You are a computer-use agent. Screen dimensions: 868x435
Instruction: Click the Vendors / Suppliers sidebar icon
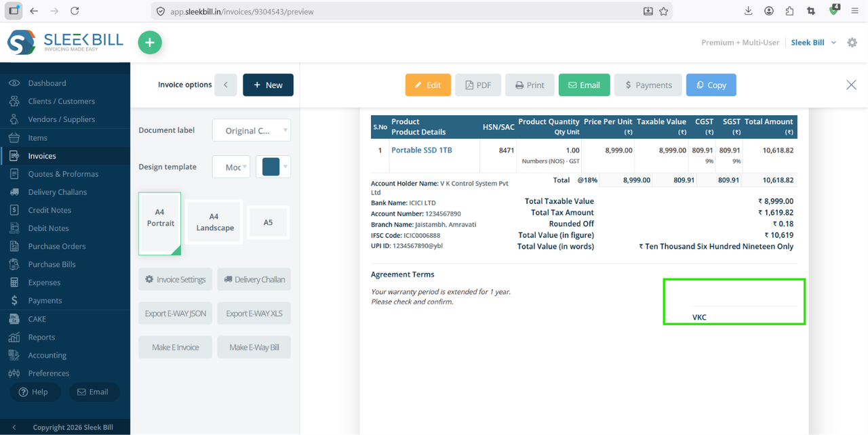pyautogui.click(x=14, y=119)
